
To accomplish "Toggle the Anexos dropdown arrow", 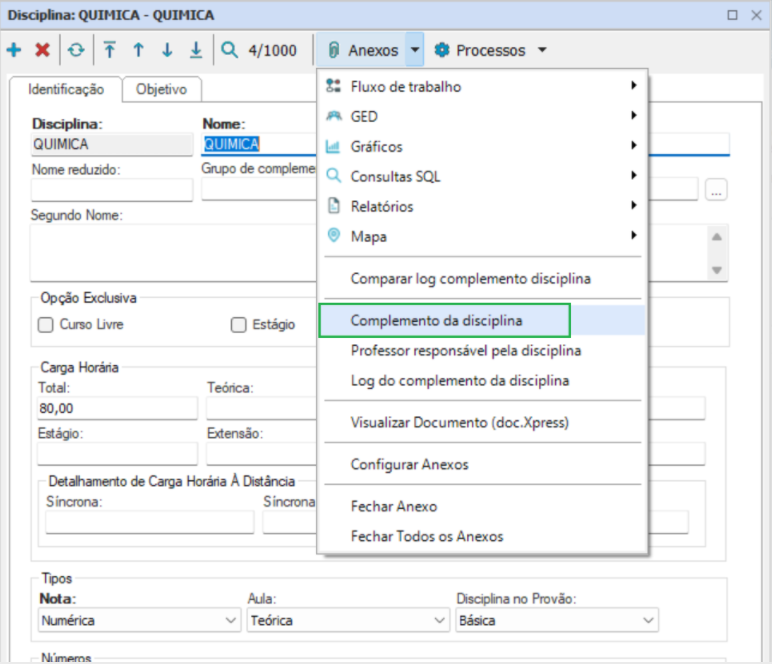I will pos(415,50).
